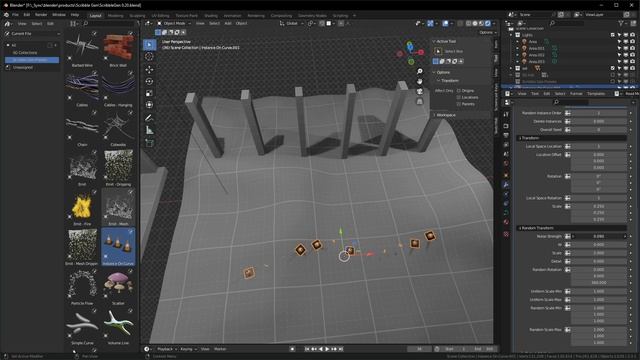Open the Tool properties tab icon
Screen dimensions: 640x360
click(506, 115)
